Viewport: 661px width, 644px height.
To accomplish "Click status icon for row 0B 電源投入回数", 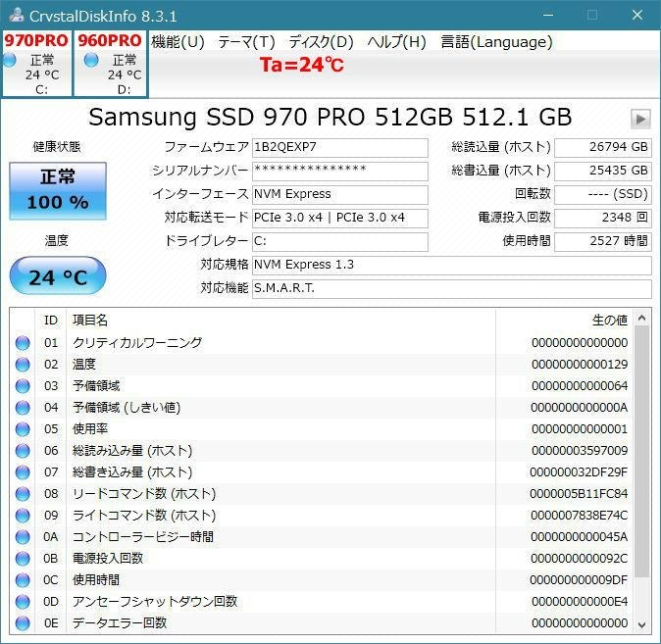I will (x=23, y=559).
